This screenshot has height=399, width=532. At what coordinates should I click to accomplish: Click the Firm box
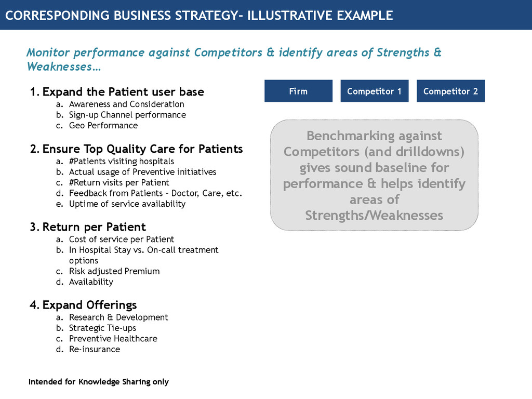298,91
